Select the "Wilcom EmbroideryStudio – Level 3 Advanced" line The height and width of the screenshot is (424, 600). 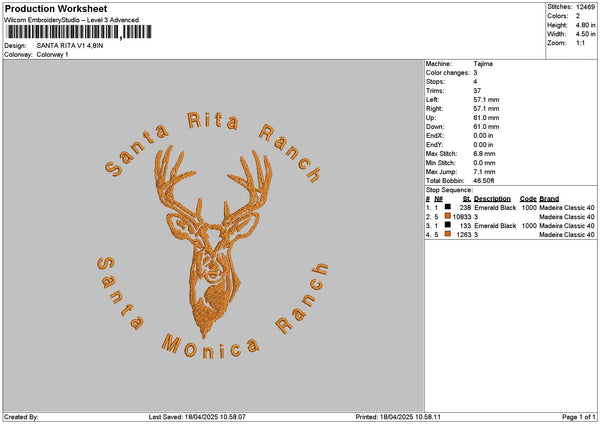pyautogui.click(x=72, y=20)
